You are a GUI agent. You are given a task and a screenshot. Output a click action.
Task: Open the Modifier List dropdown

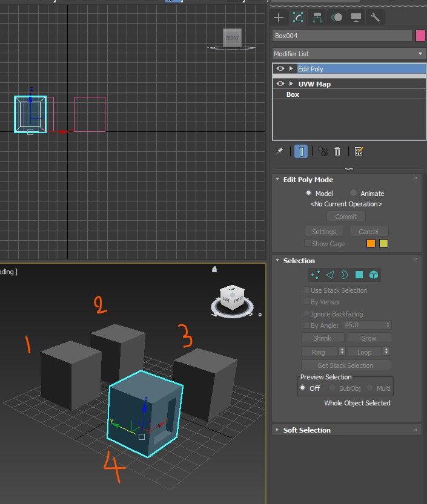click(349, 54)
